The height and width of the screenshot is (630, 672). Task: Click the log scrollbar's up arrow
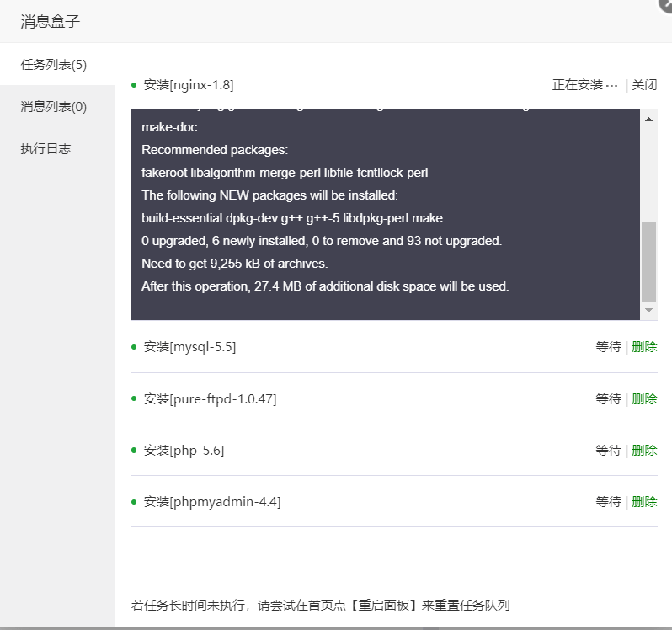(x=648, y=120)
